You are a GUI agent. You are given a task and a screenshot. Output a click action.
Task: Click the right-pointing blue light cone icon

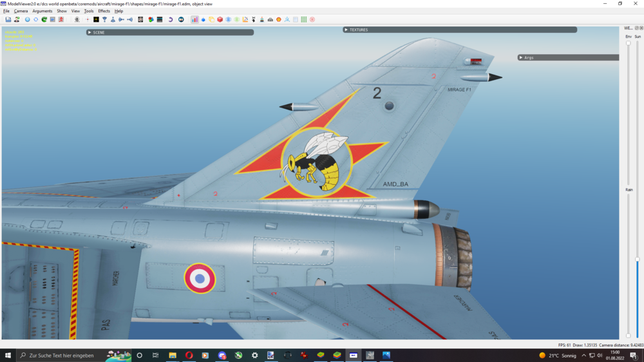(121, 19)
